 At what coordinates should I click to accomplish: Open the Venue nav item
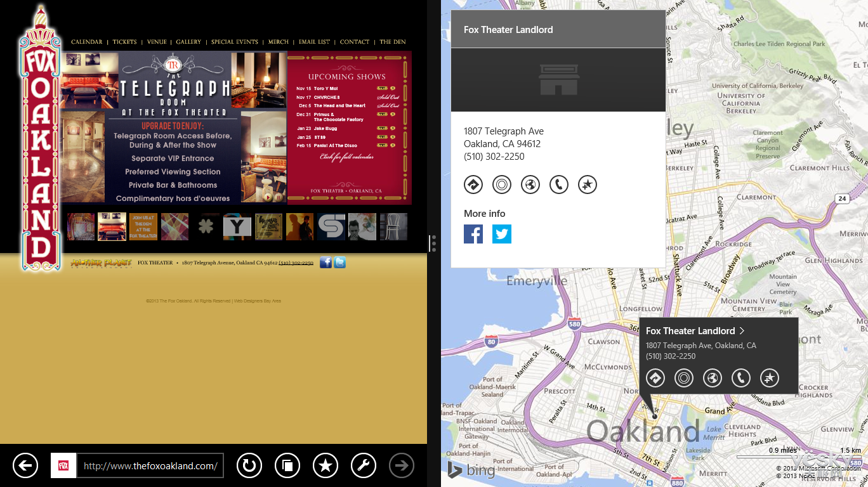click(157, 42)
